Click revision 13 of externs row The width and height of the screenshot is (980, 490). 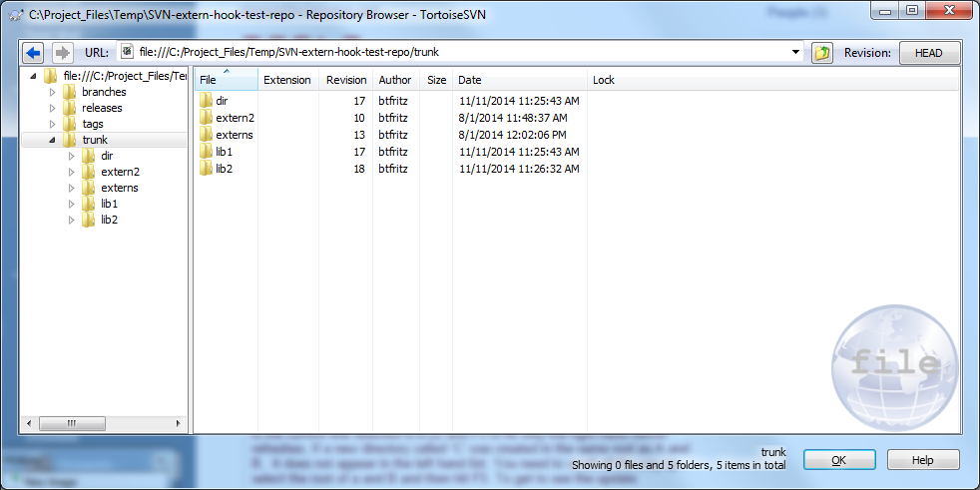359,135
